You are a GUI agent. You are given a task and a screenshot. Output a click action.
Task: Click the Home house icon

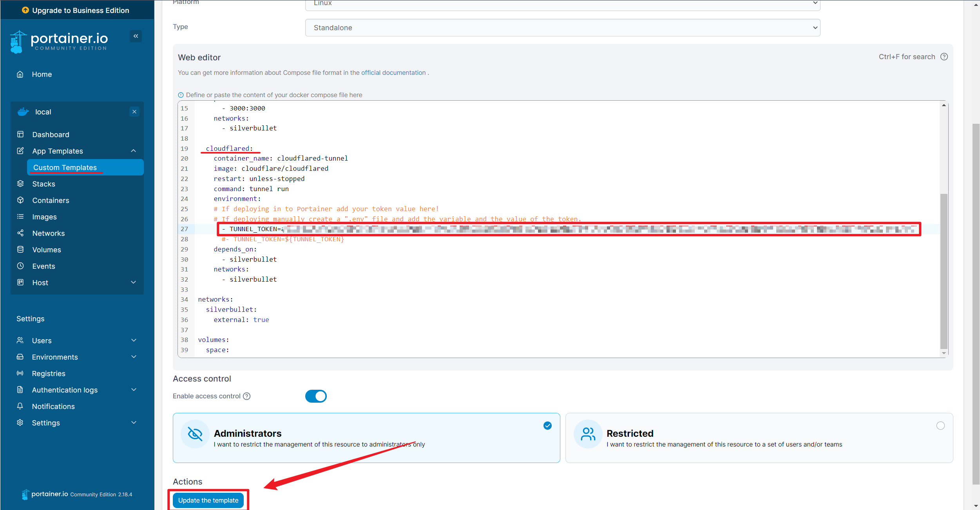(x=20, y=74)
